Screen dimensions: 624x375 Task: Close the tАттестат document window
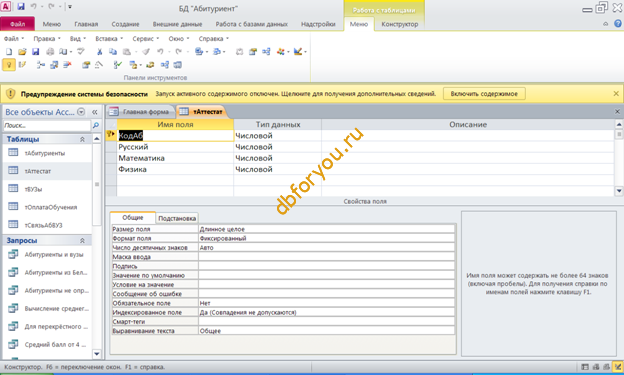click(618, 112)
